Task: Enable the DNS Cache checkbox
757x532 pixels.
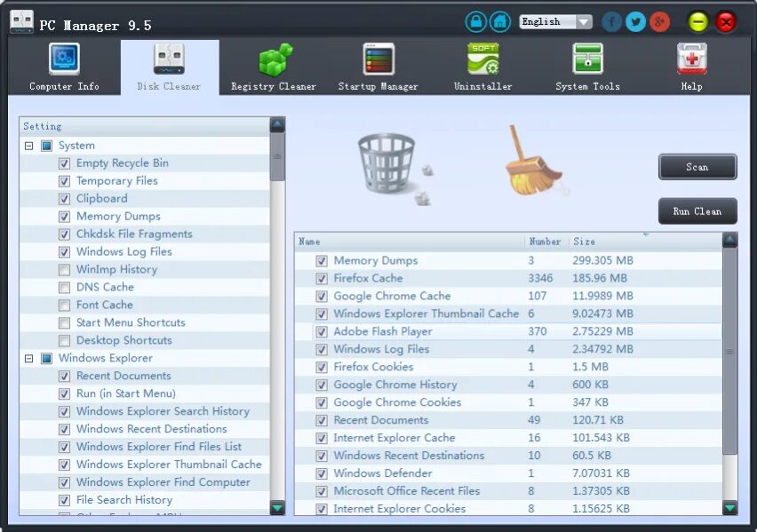Action: tap(64, 288)
